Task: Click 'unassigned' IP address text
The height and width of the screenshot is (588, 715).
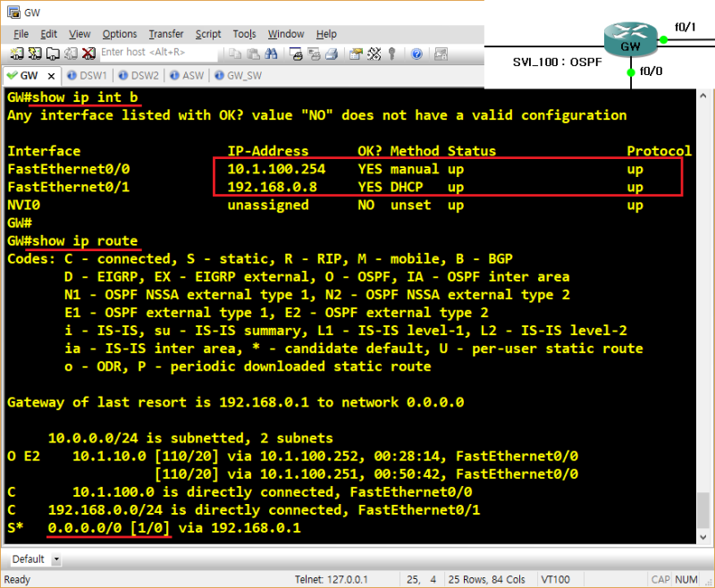Action: (268, 206)
